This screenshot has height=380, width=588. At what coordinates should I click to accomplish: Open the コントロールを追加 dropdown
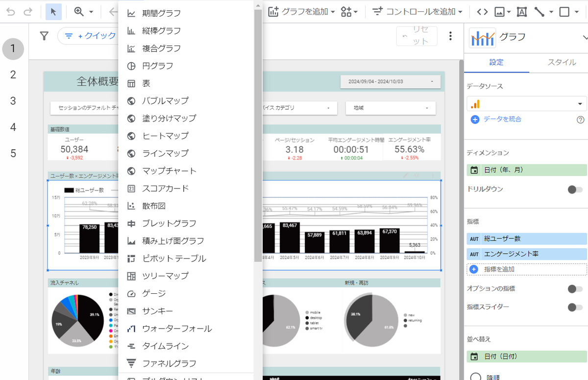417,12
